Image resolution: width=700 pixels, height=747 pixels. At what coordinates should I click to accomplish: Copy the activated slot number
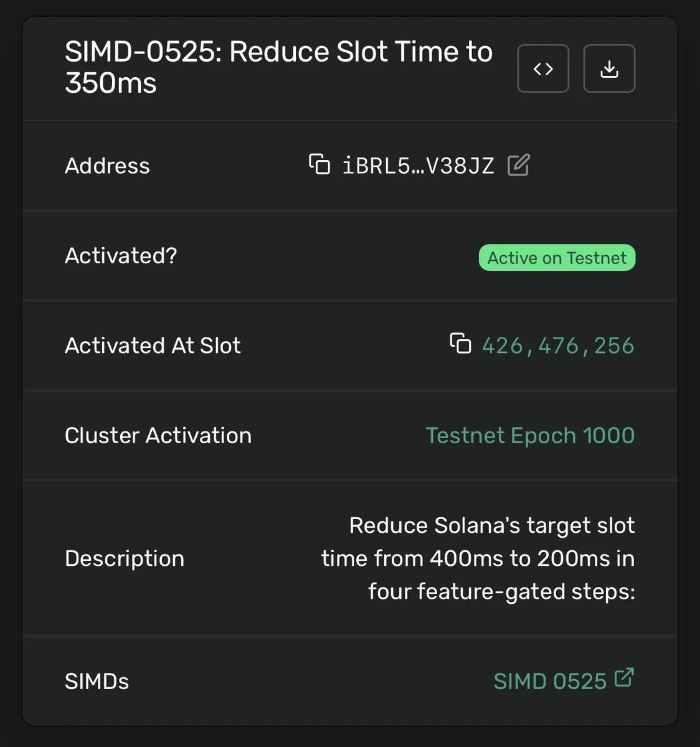click(x=461, y=344)
